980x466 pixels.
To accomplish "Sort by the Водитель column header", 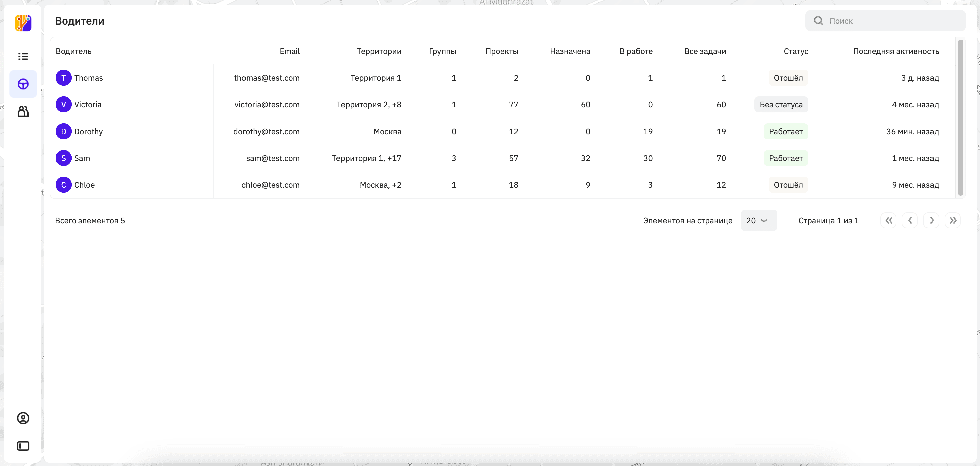I will click(x=74, y=51).
